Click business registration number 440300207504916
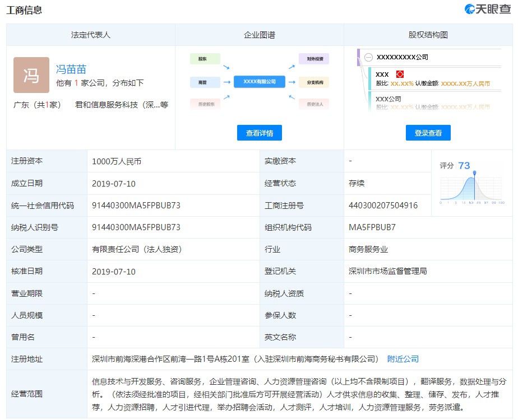This screenshot has width=518, height=420. tap(383, 206)
